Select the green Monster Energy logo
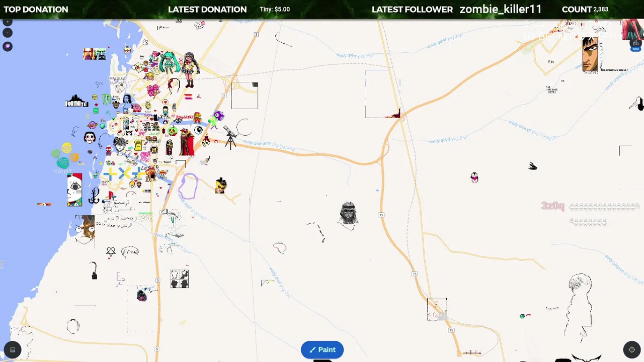The image size is (644, 362). click(107, 99)
